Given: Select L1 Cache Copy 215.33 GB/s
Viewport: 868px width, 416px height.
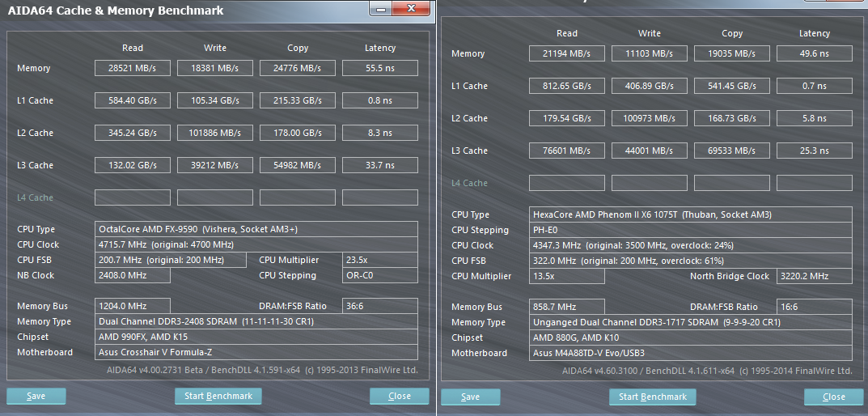Looking at the screenshot, I should click(297, 100).
